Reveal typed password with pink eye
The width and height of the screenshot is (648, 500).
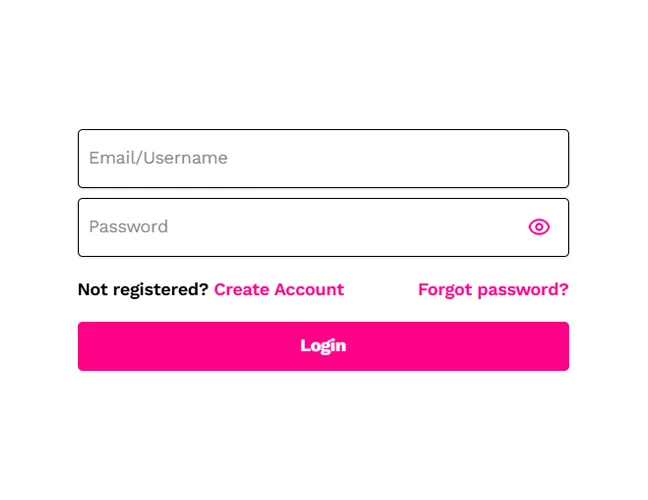click(x=539, y=227)
